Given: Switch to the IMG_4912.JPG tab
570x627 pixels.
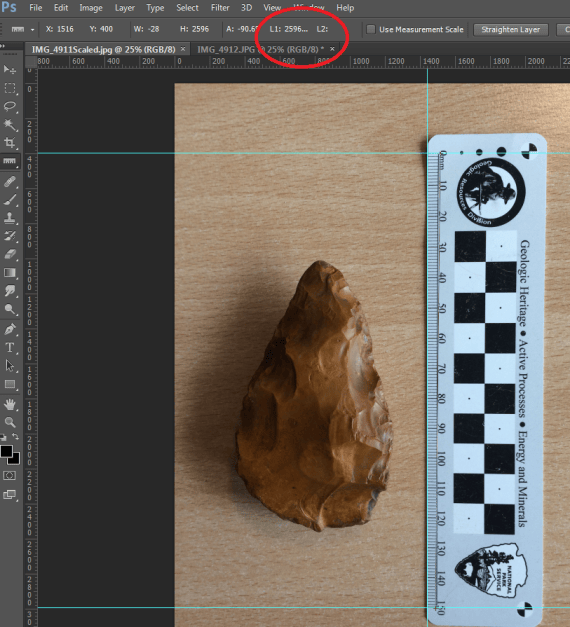Looking at the screenshot, I should coord(260,49).
